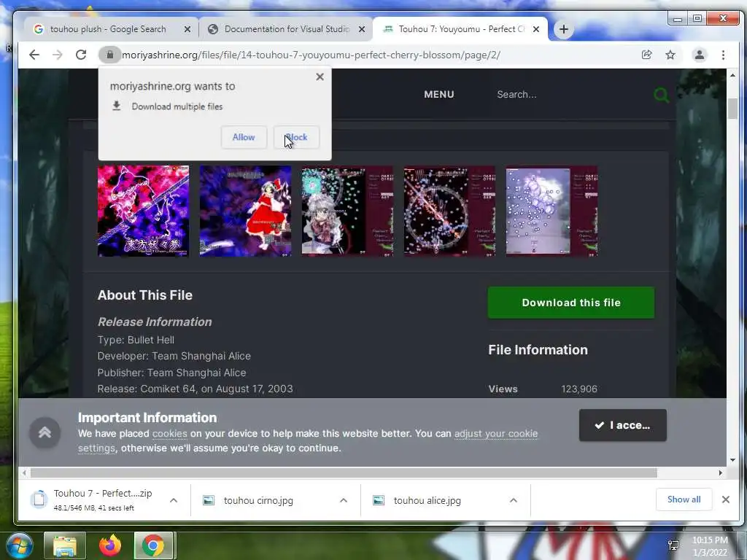
Task: Expand options for touhou alice.jpg download
Action: click(513, 500)
